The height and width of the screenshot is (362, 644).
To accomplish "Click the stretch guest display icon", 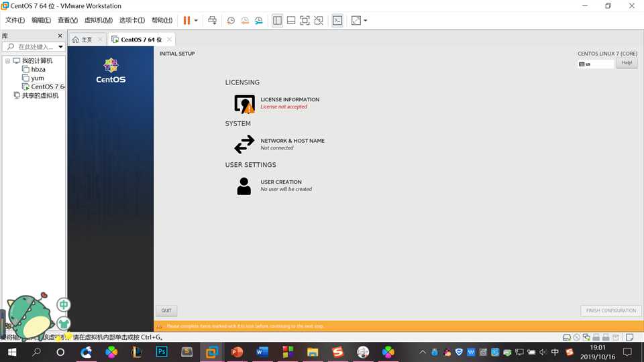I will tap(356, 21).
